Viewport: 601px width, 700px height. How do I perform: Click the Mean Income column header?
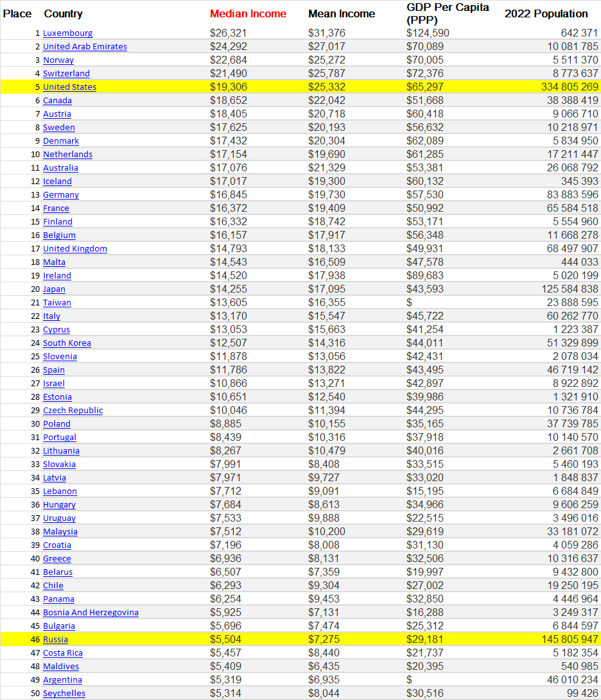pyautogui.click(x=341, y=13)
